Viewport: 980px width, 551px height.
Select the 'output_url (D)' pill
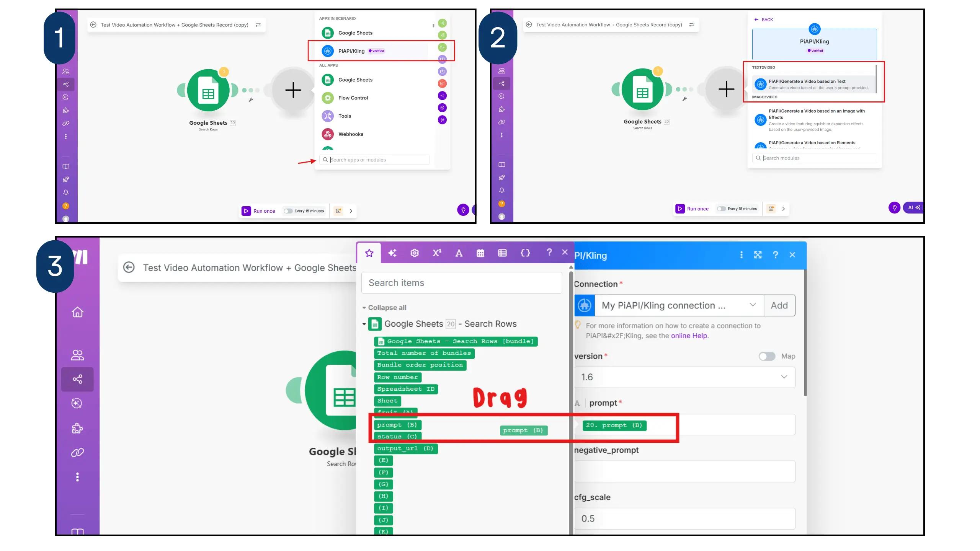pyautogui.click(x=405, y=448)
